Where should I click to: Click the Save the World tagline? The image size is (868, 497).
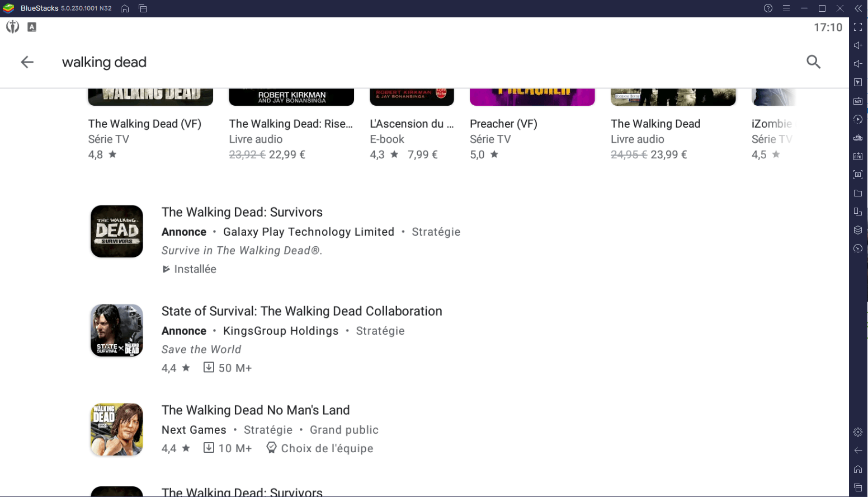(201, 349)
